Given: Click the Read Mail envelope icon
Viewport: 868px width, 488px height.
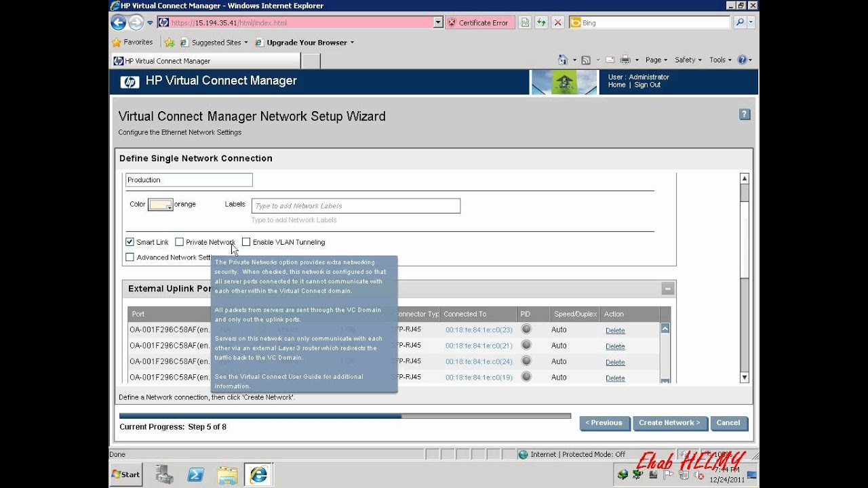Looking at the screenshot, I should (x=610, y=60).
